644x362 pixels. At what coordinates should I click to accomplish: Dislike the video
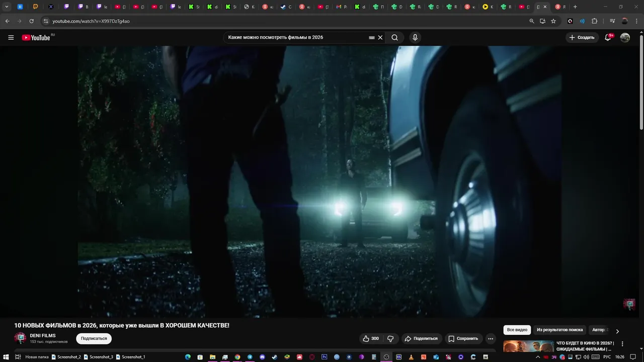coord(390,338)
